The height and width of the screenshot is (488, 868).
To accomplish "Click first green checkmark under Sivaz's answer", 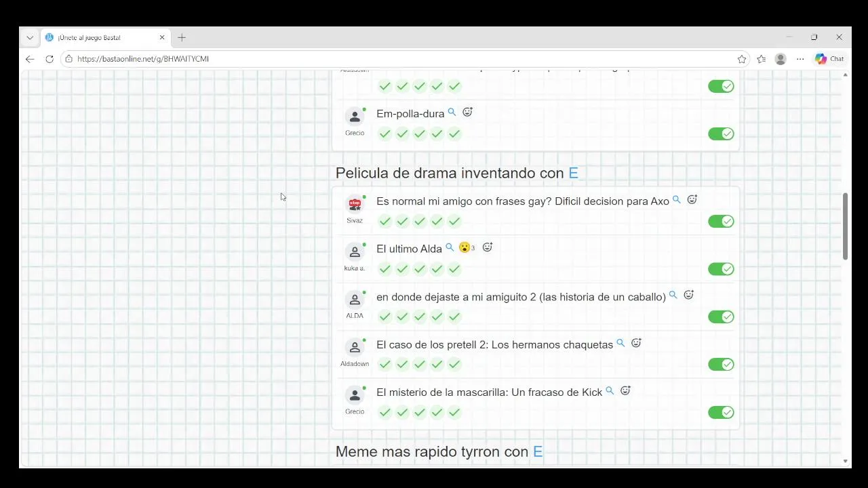I will pos(385,221).
